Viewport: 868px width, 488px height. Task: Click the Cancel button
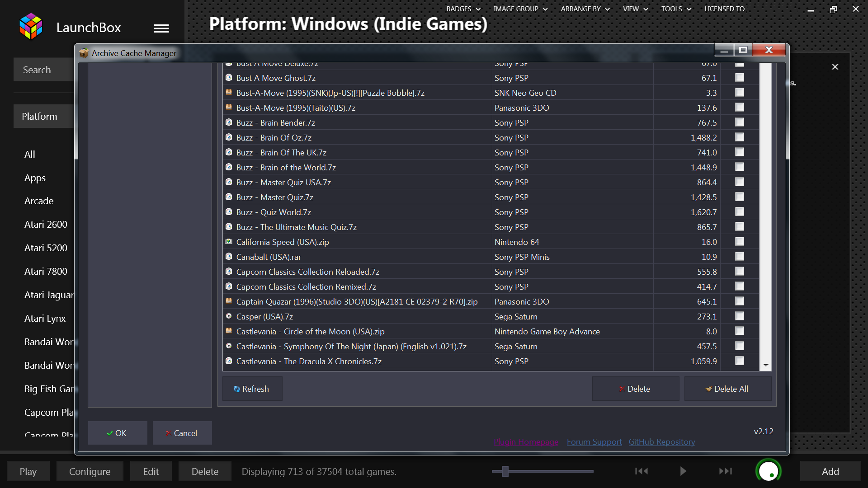pos(182,433)
